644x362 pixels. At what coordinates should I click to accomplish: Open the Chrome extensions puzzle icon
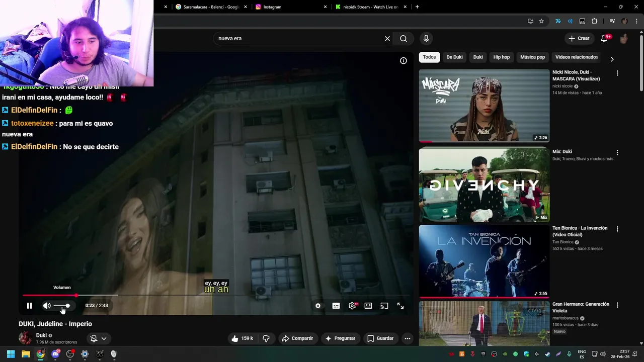(594, 21)
